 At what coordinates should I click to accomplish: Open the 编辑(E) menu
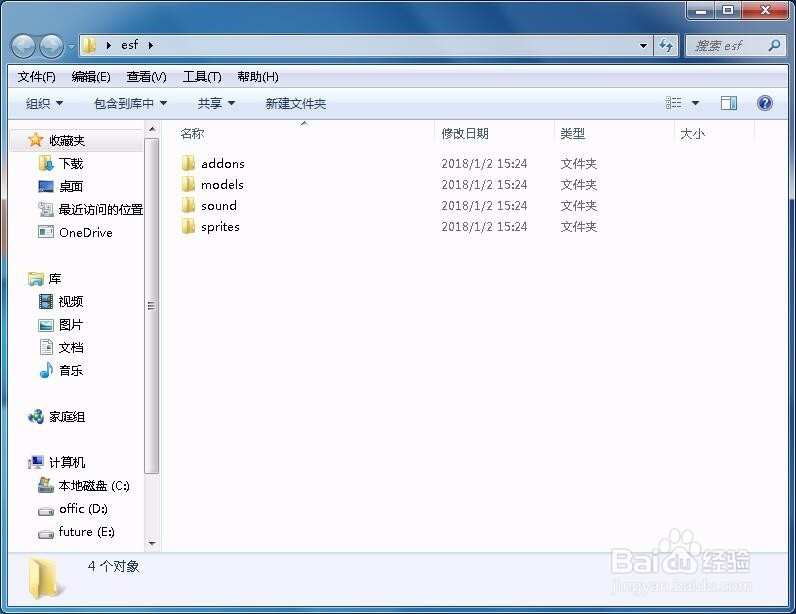91,77
